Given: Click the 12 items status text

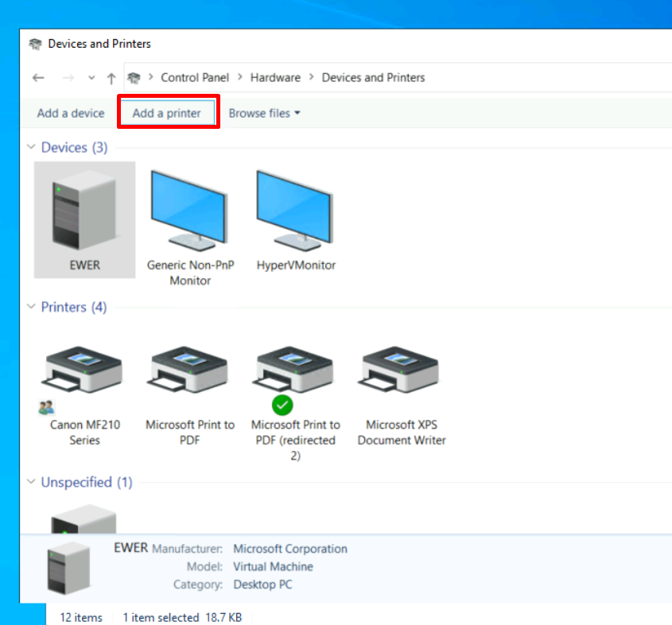Looking at the screenshot, I should click(81, 617).
